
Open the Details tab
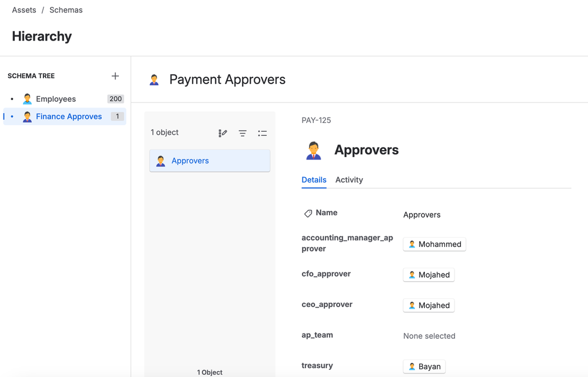314,180
